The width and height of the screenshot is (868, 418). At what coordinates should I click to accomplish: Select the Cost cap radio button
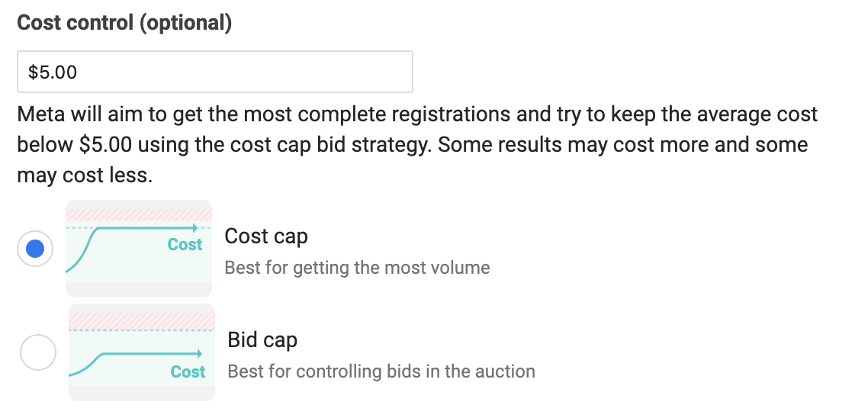(35, 249)
